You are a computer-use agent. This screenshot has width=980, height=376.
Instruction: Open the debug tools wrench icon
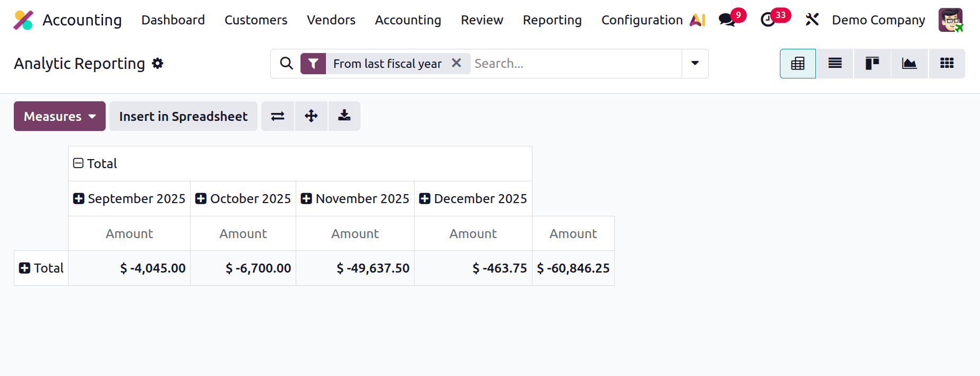coord(812,20)
